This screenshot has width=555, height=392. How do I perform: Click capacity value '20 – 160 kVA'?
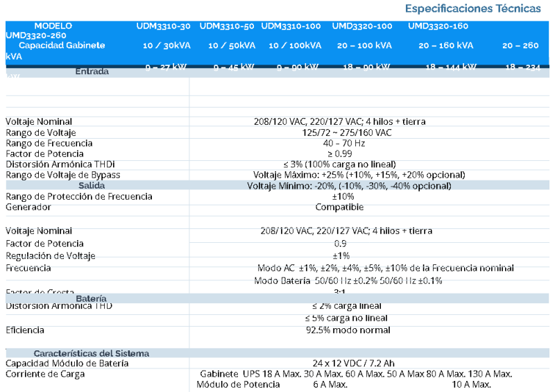445,46
